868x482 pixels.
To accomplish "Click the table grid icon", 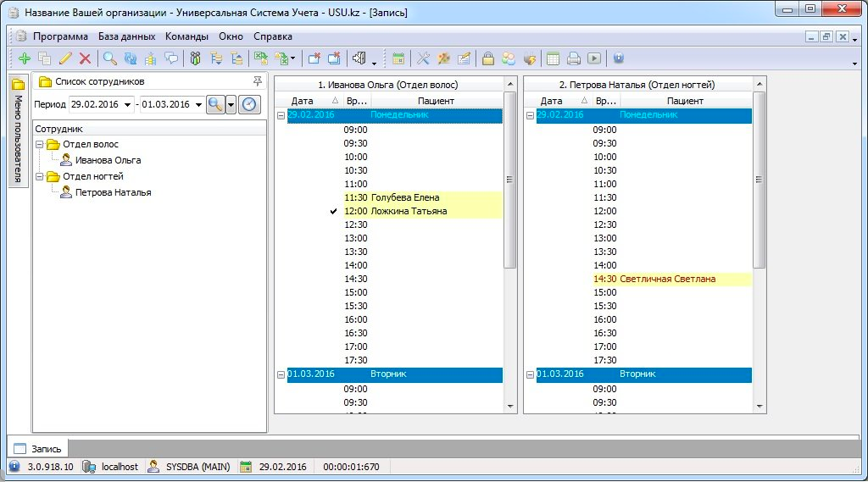I will [553, 58].
